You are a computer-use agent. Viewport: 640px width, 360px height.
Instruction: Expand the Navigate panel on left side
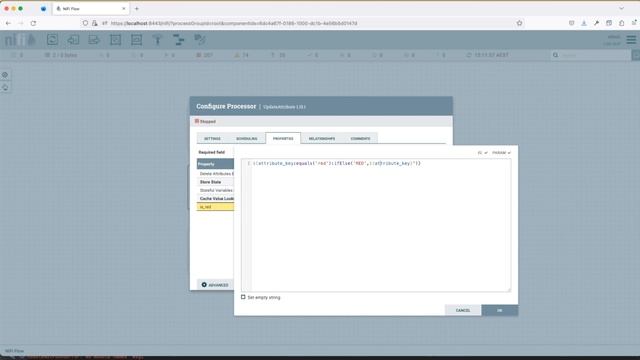click(x=5, y=75)
